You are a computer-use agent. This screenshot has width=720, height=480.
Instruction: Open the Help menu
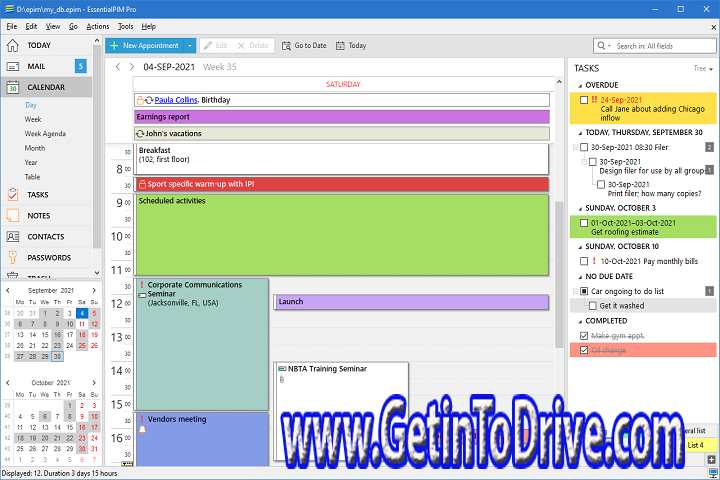[148, 27]
